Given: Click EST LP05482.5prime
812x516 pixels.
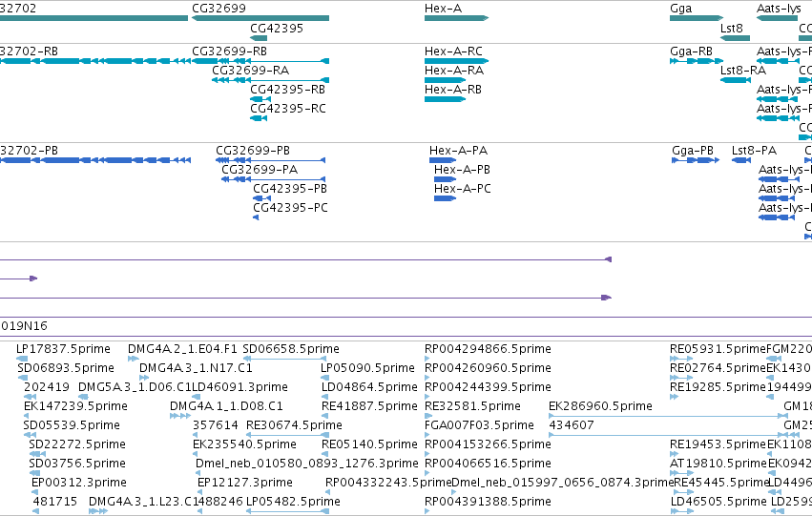Looking at the screenshot, I should pyautogui.click(x=293, y=502).
